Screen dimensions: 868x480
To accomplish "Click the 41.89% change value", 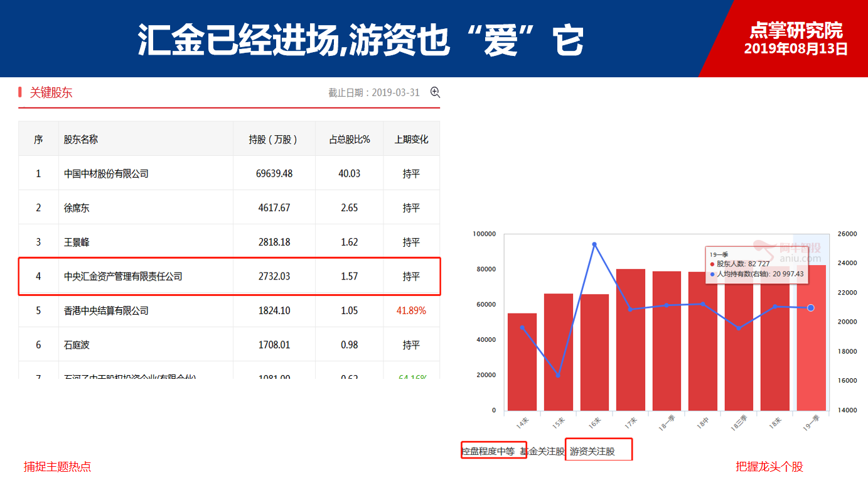I will coord(411,310).
